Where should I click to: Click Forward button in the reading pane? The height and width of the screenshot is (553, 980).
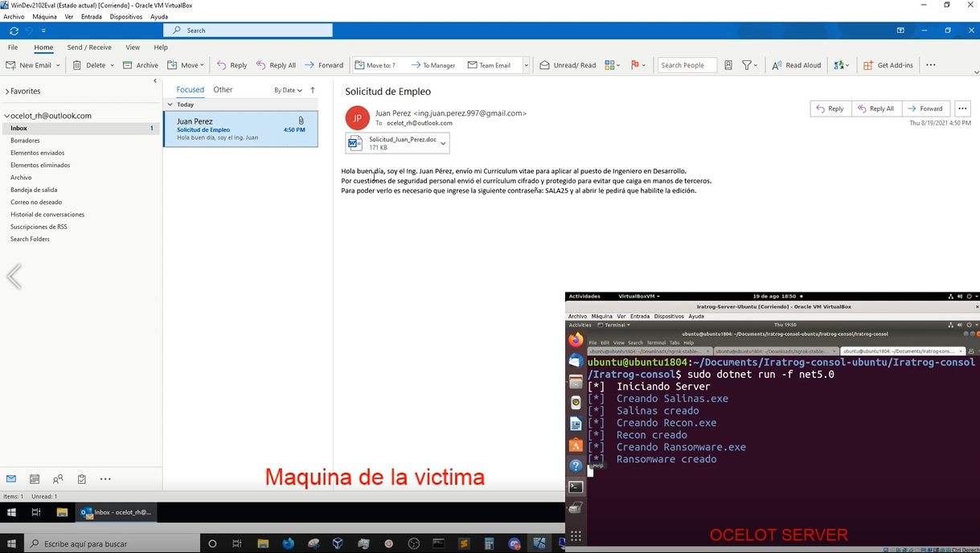[x=926, y=109]
